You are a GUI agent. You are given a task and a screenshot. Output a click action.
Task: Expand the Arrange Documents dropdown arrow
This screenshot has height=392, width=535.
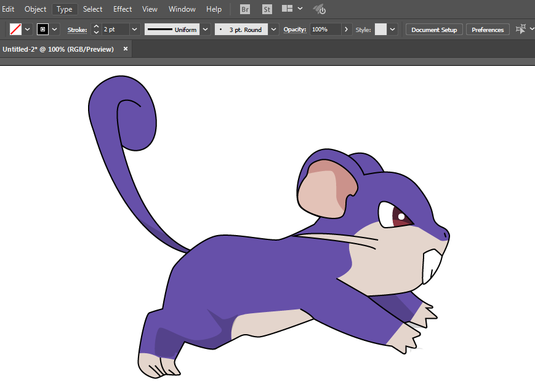(300, 9)
